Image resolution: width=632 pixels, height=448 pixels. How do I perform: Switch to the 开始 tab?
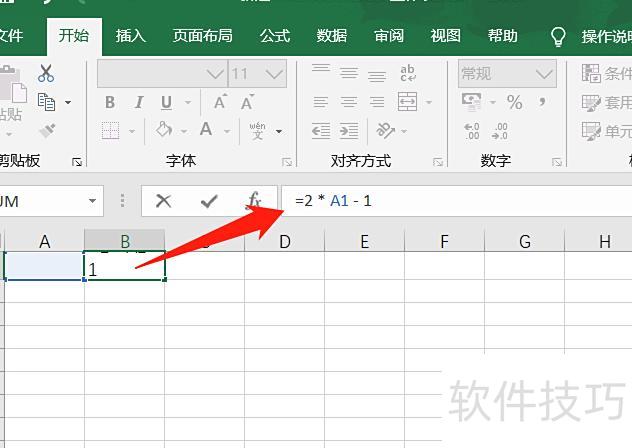coord(74,36)
